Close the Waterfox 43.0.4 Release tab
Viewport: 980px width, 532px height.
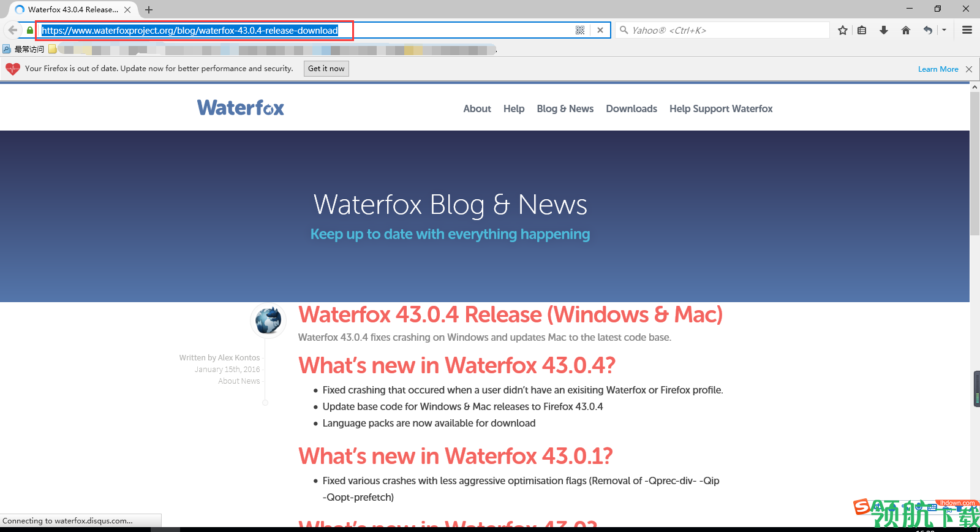127,10
